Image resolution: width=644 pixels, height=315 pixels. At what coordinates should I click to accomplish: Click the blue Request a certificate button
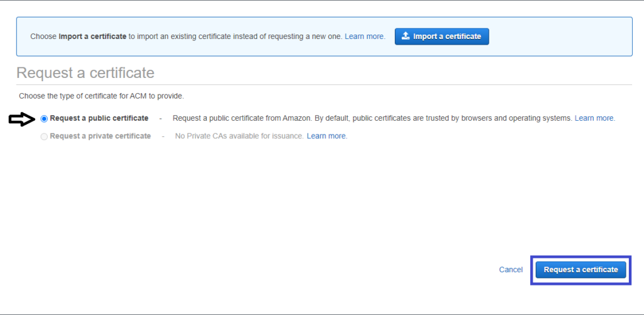580,270
